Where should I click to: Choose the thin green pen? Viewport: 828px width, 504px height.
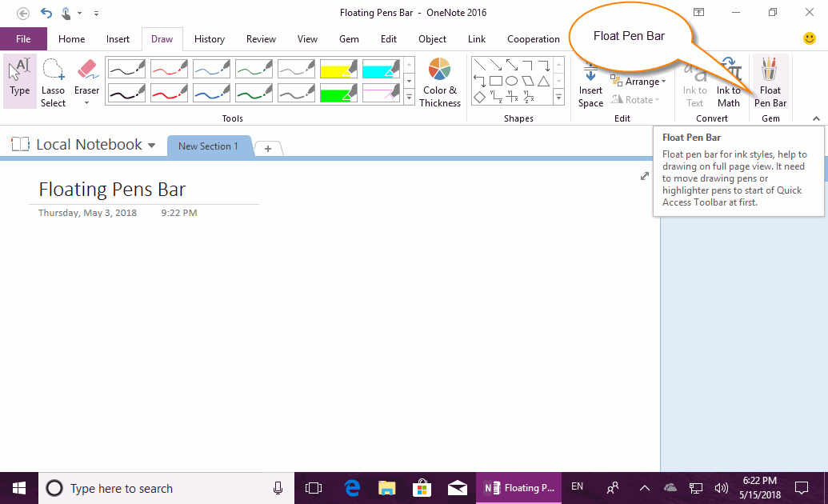pyautogui.click(x=254, y=69)
